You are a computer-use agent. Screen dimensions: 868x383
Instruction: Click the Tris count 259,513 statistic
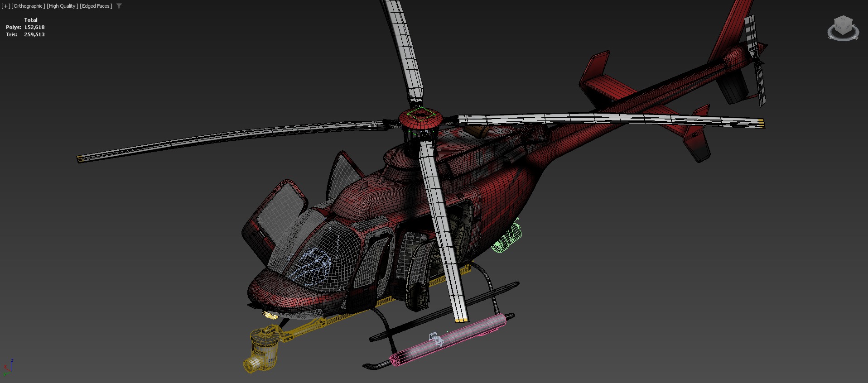34,34
